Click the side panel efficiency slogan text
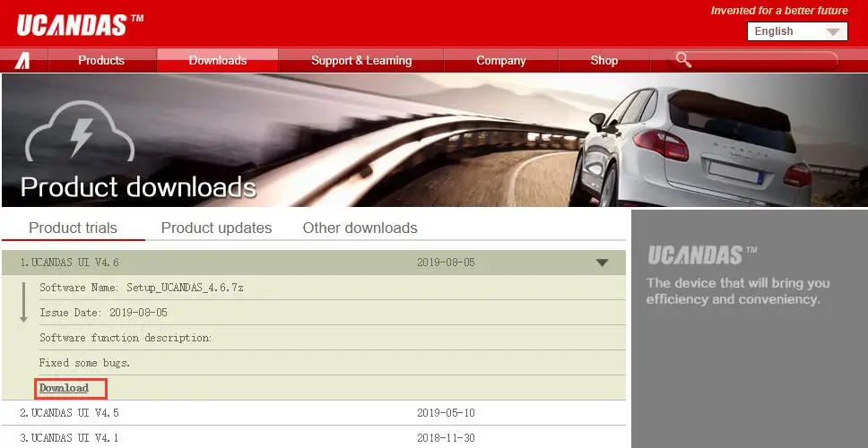This screenshot has width=868, height=448. tap(738, 291)
